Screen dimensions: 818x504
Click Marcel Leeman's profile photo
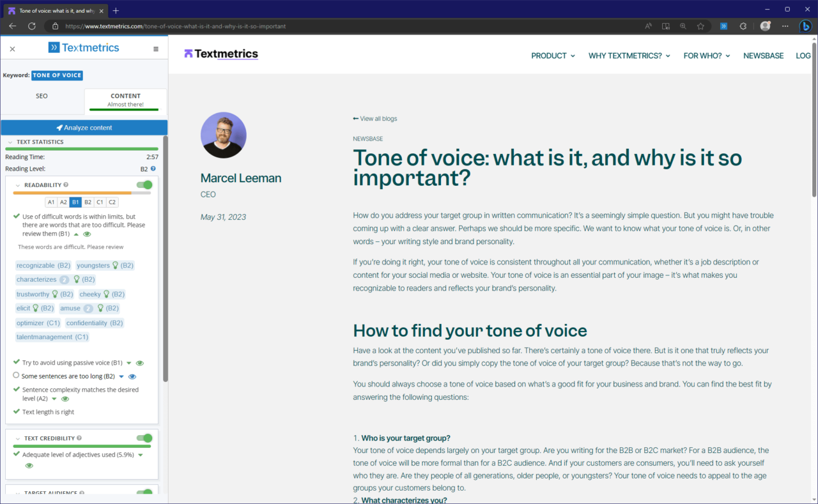[x=223, y=135]
